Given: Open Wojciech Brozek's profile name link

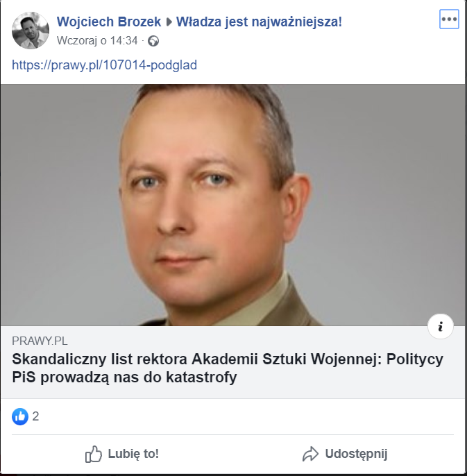Looking at the screenshot, I should (x=109, y=22).
